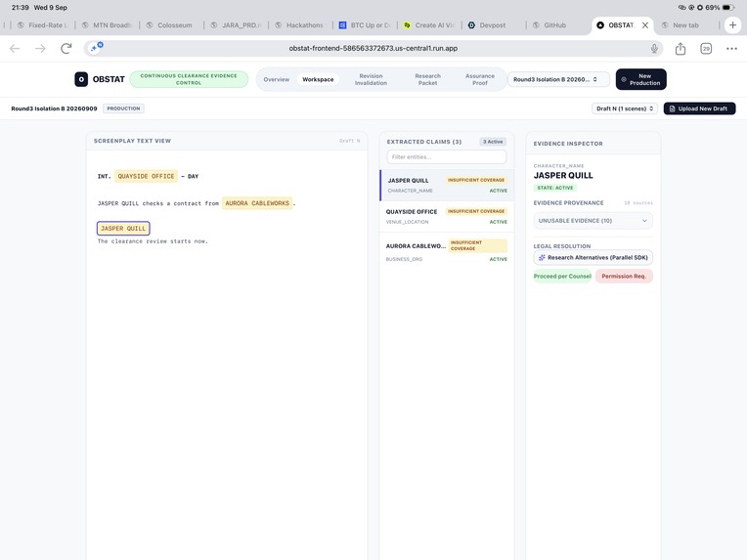Viewport: 747px width, 560px height.
Task: Click the battery indicator in status bar
Action: pyautogui.click(x=728, y=8)
